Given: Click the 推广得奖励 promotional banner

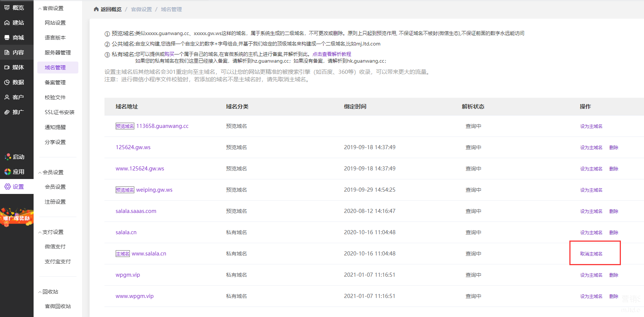Looking at the screenshot, I should [17, 217].
